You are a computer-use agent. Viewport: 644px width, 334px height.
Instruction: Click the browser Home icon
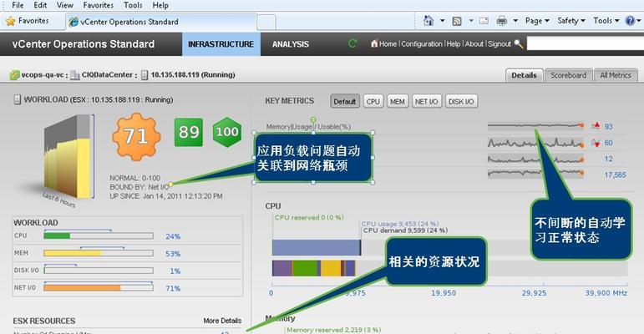coord(428,21)
